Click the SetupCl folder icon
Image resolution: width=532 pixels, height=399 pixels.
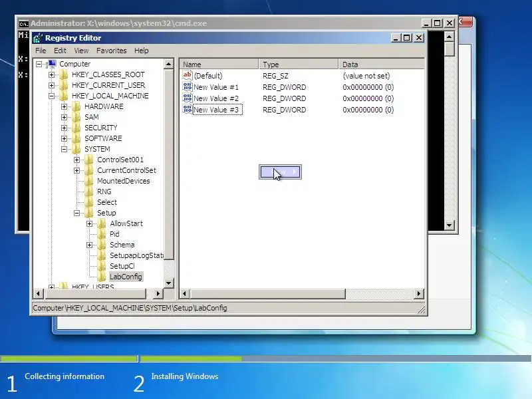102,266
